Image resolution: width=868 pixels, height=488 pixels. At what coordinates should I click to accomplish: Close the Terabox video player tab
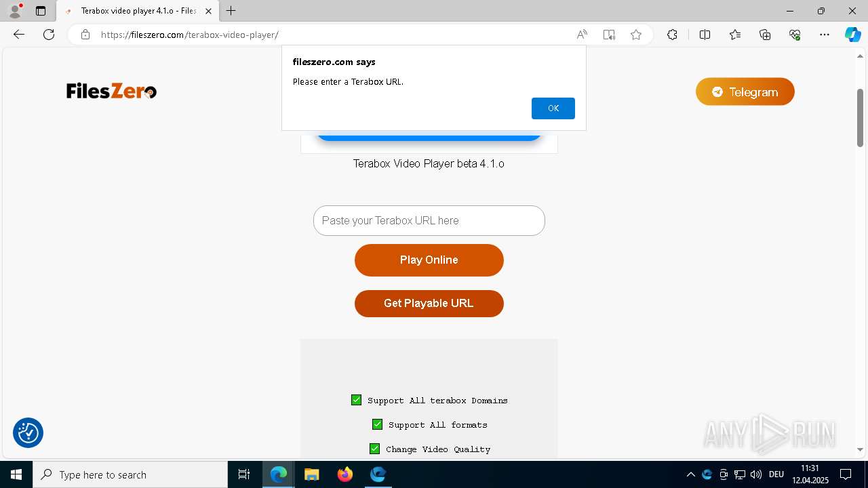click(x=208, y=11)
